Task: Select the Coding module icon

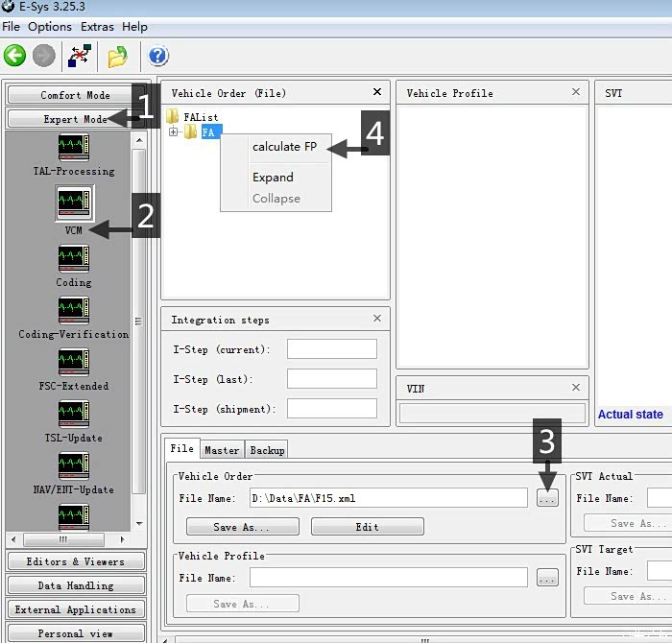Action: click(73, 259)
